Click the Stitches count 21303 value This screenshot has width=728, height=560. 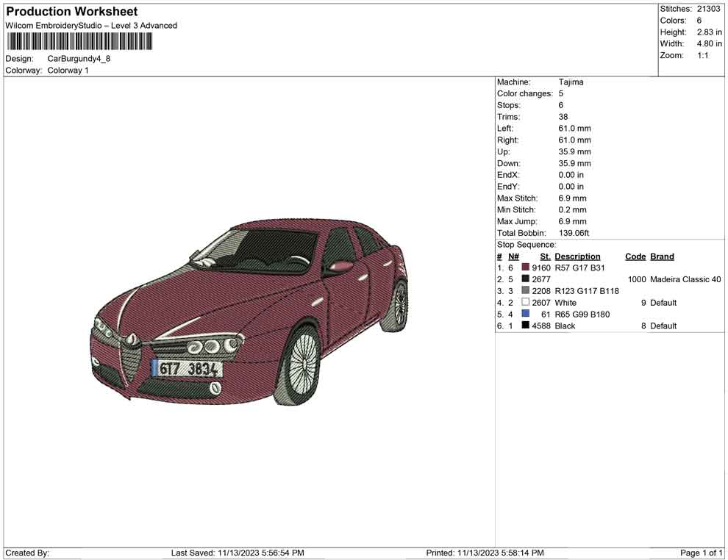(x=708, y=9)
